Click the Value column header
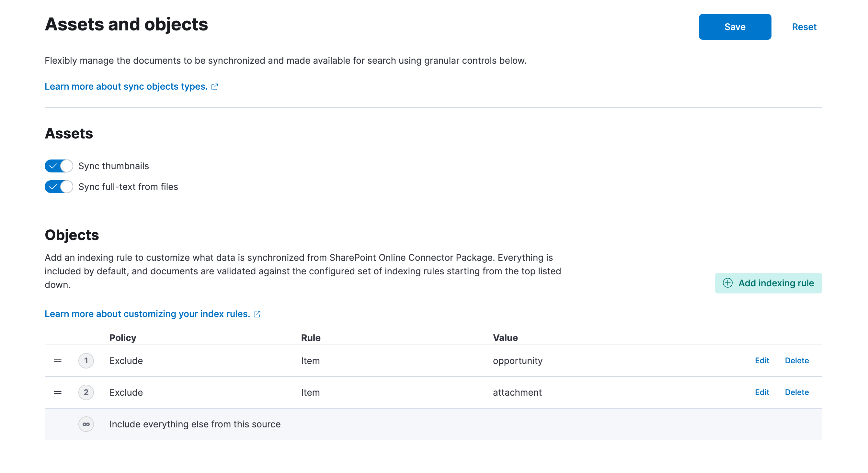The image size is (868, 473). click(x=505, y=338)
